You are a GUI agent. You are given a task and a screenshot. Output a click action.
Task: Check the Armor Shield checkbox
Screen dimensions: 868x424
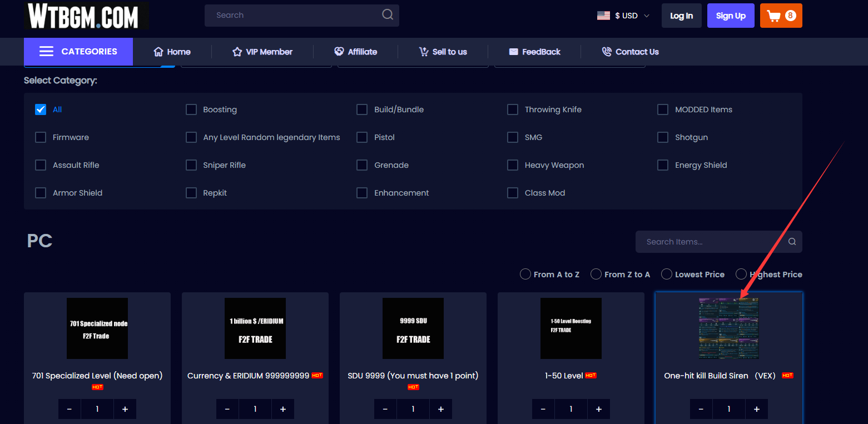(41, 193)
